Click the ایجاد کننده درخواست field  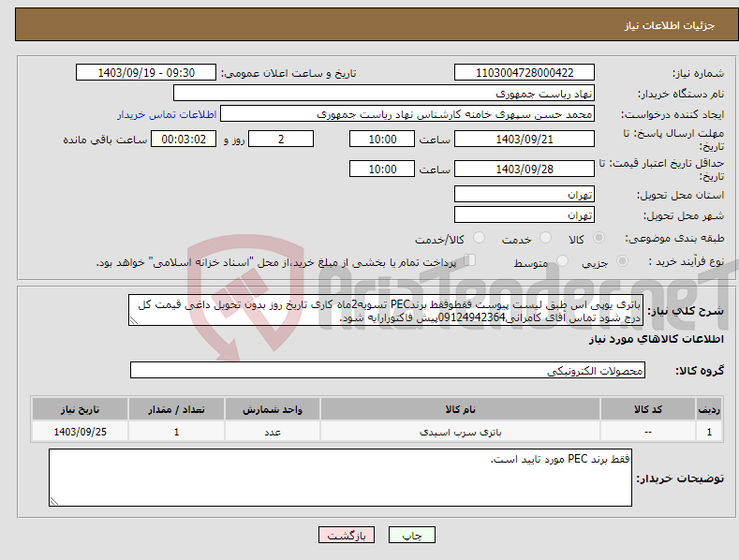(x=407, y=114)
